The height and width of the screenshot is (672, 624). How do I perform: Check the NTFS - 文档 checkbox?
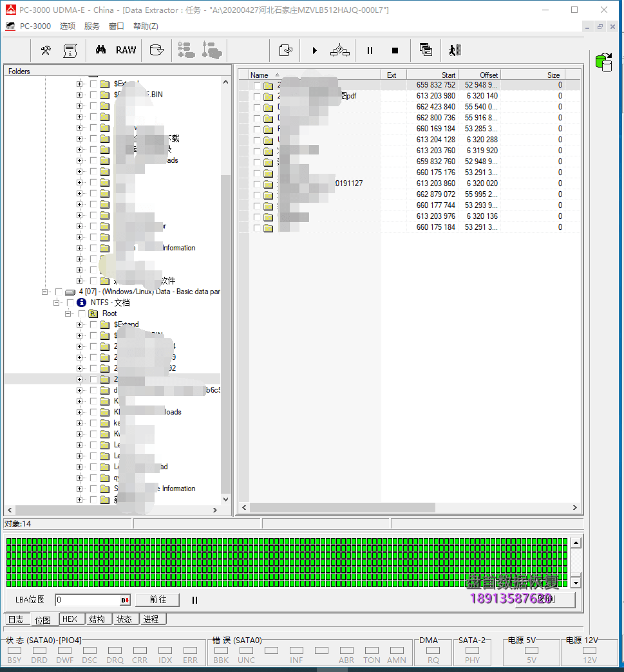pos(70,303)
